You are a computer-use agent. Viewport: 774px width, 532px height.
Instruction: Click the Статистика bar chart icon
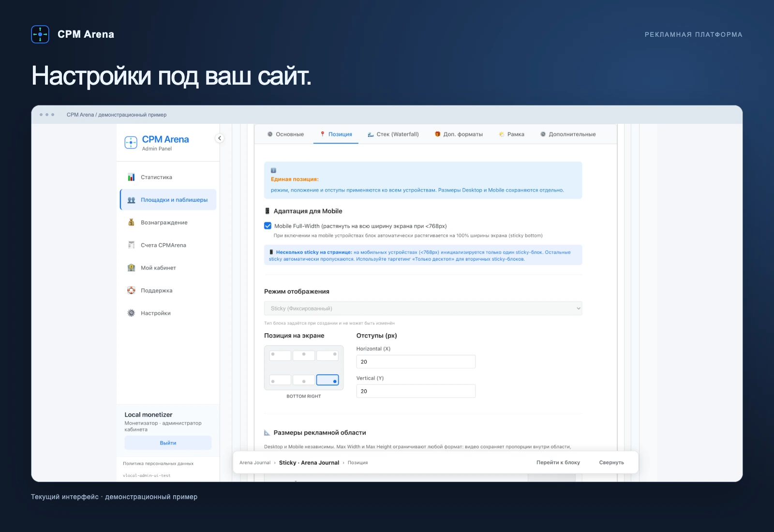click(131, 177)
